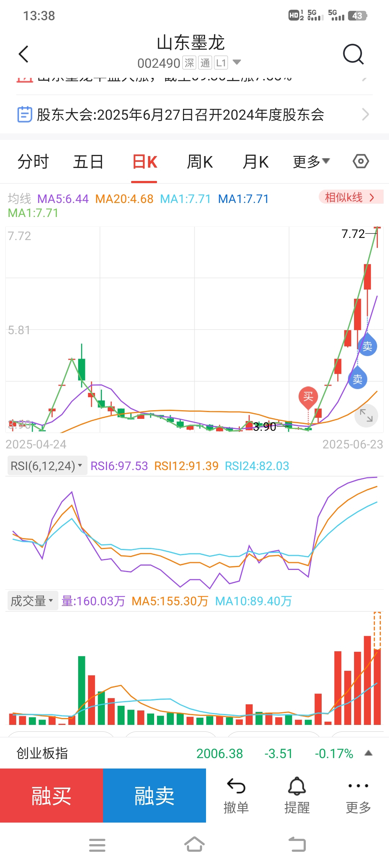The width and height of the screenshot is (389, 868).
Task: Tap the lower blue 卖 marker
Action: pyautogui.click(x=358, y=378)
